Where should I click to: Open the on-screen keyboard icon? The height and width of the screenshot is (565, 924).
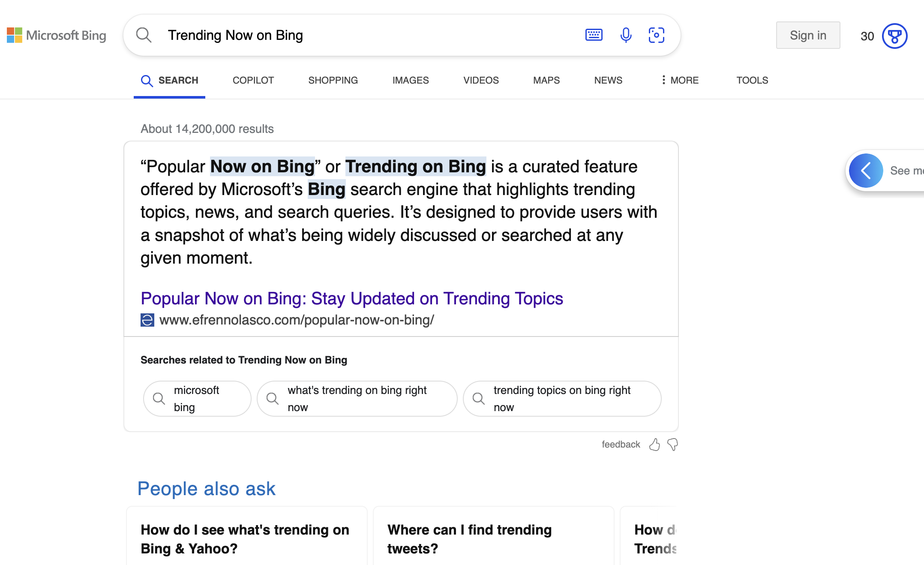594,35
